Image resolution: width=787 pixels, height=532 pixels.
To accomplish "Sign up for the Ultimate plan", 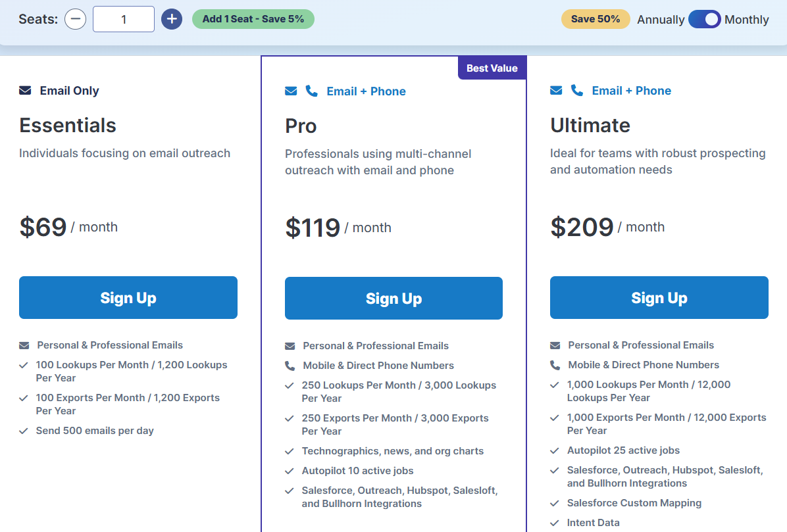I will click(659, 297).
